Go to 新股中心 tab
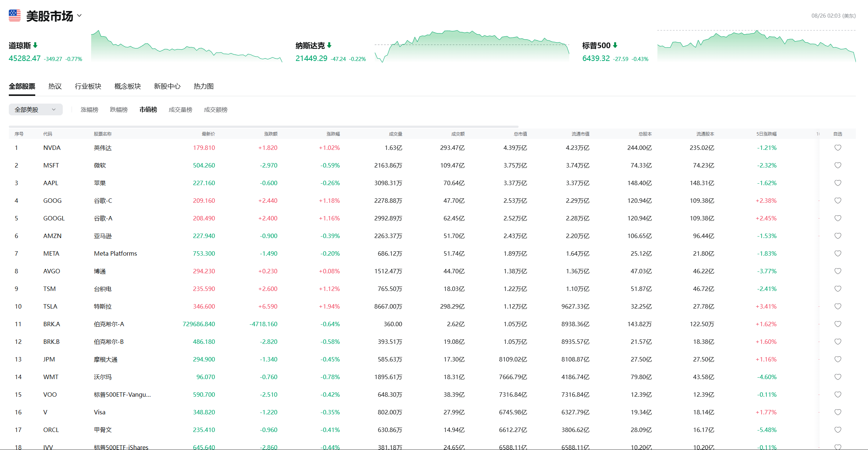Screen dimensions: 868x450 (x=167, y=86)
